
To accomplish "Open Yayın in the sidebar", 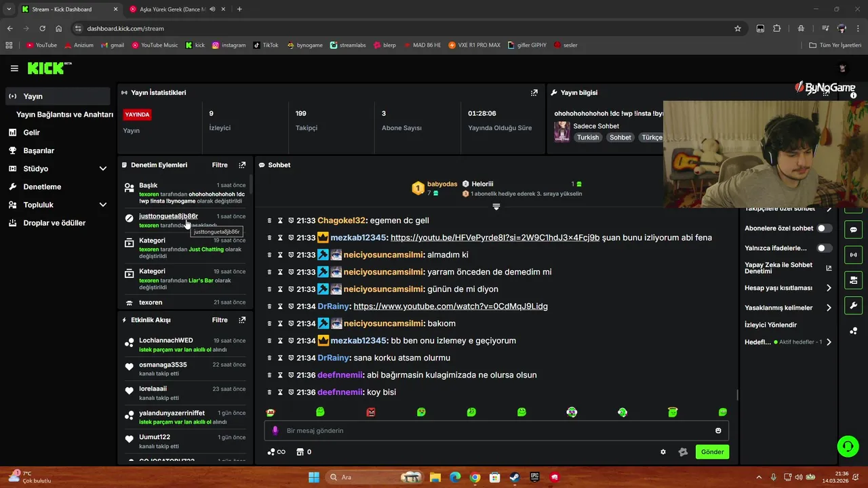I will (58, 96).
